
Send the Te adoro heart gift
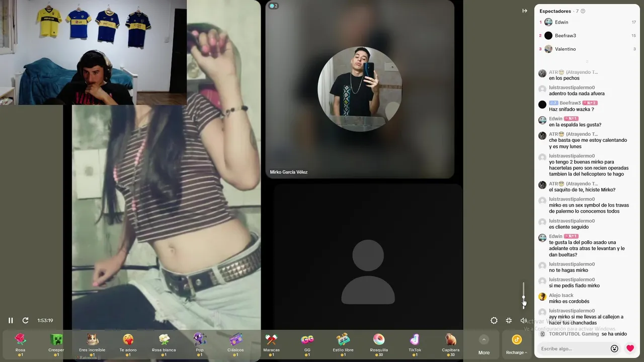(128, 344)
